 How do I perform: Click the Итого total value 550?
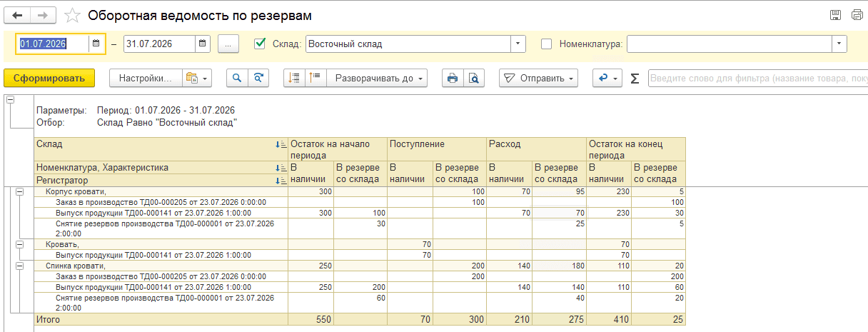[x=323, y=320]
